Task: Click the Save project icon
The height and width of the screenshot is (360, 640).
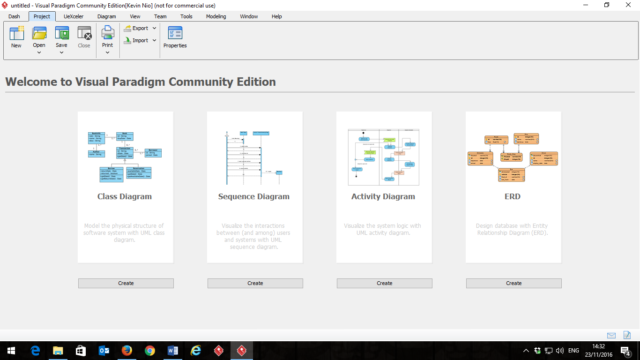Action: [x=62, y=33]
